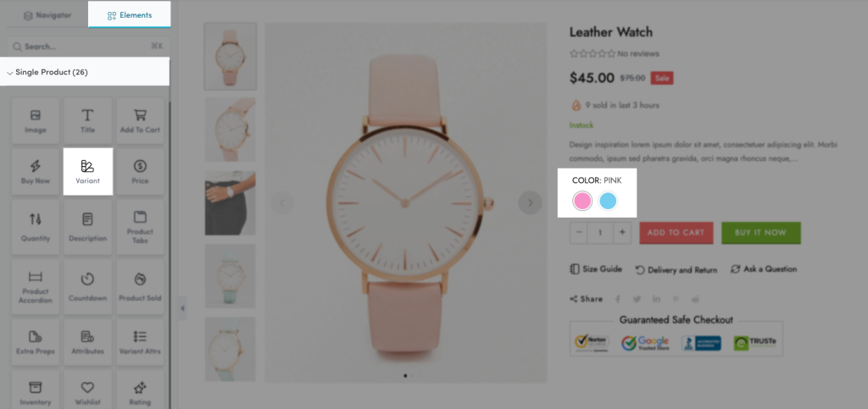Click the elements Search field
The height and width of the screenshot is (409, 868).
[88, 47]
